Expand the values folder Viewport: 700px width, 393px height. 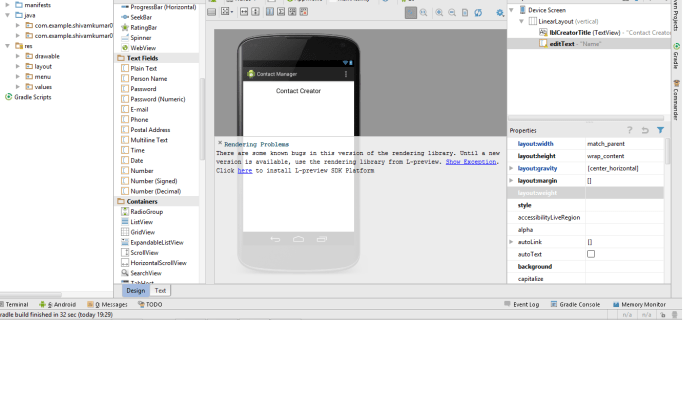[17, 87]
